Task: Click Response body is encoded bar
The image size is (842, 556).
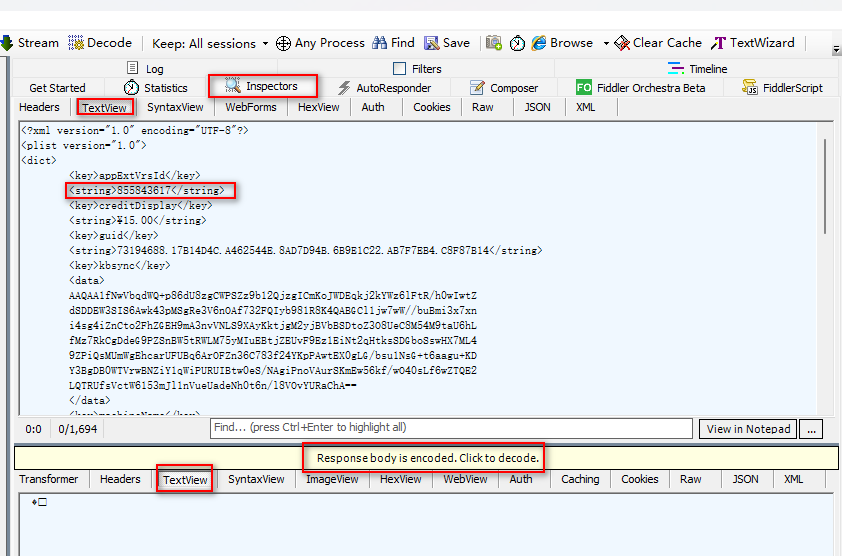Action: pos(426,458)
